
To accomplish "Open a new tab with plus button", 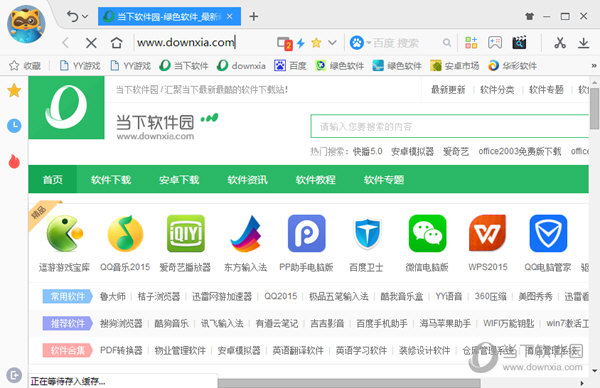I will [253, 16].
